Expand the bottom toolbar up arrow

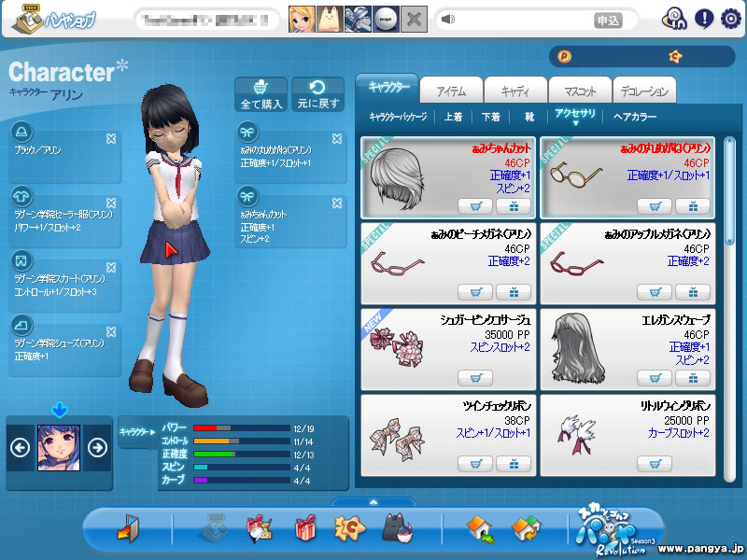tap(373, 502)
